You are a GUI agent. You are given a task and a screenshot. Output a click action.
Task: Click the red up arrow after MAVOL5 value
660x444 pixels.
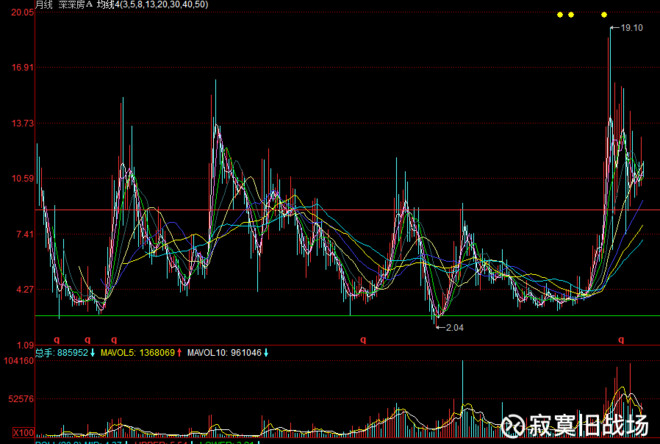click(x=180, y=353)
